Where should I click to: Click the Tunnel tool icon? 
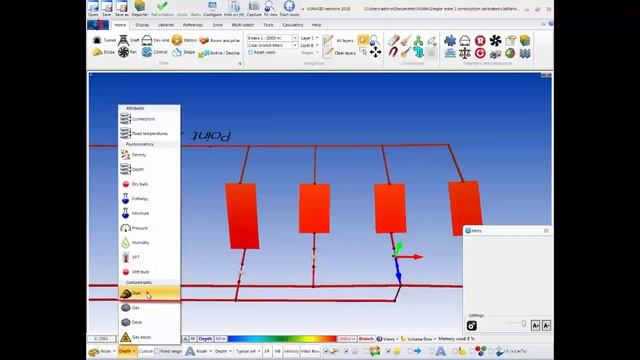(97, 40)
